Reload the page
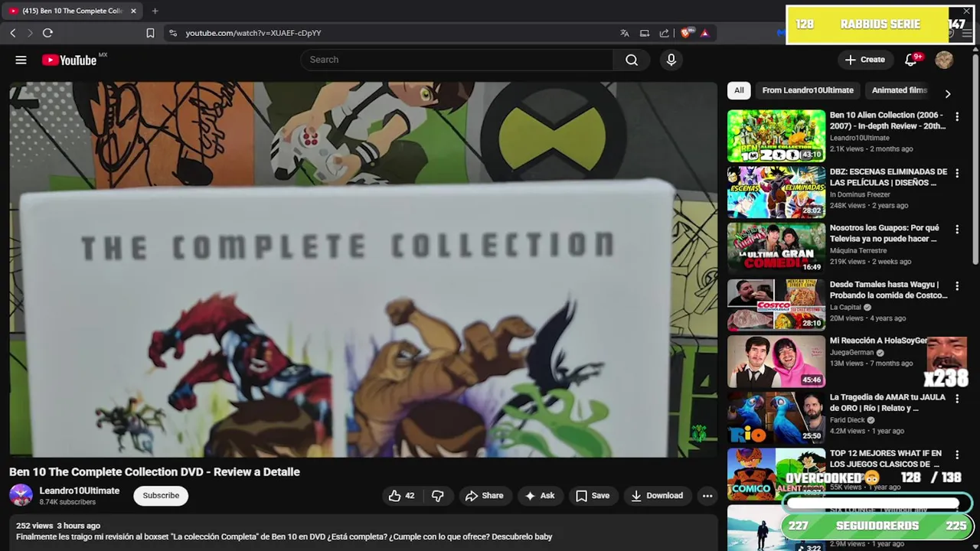Screen dimensions: 980x551 47,33
